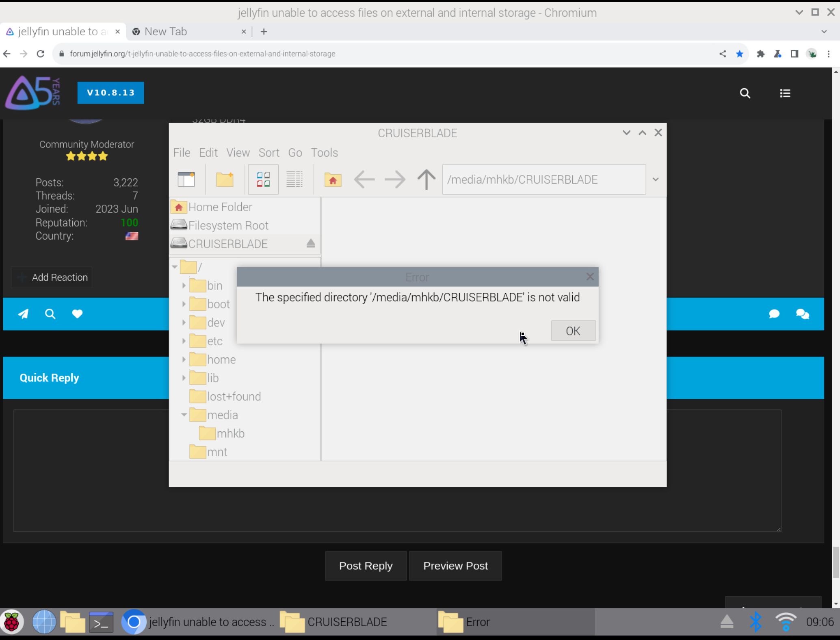Click the Bluetooth tray icon

(756, 622)
